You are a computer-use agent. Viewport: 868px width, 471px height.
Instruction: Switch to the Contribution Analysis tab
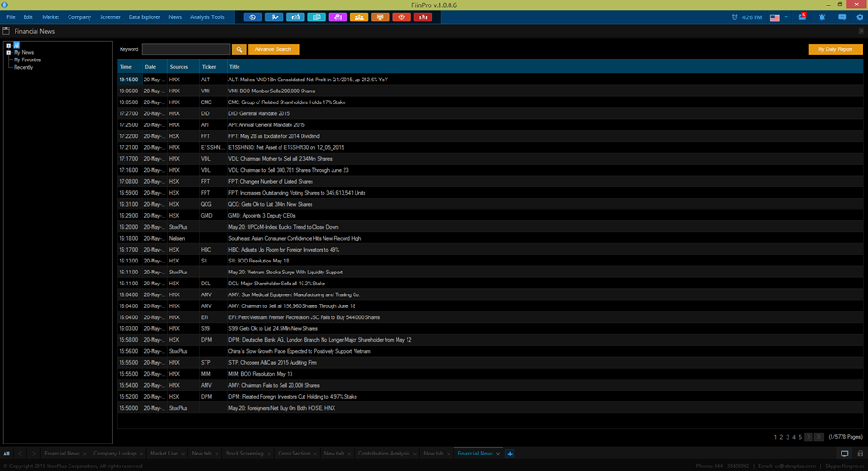(384, 454)
